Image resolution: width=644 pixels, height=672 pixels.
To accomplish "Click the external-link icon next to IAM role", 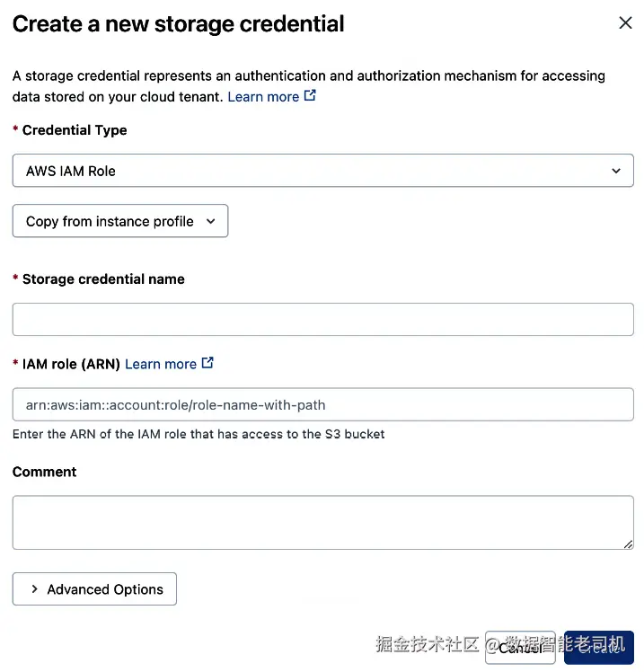I will [207, 363].
